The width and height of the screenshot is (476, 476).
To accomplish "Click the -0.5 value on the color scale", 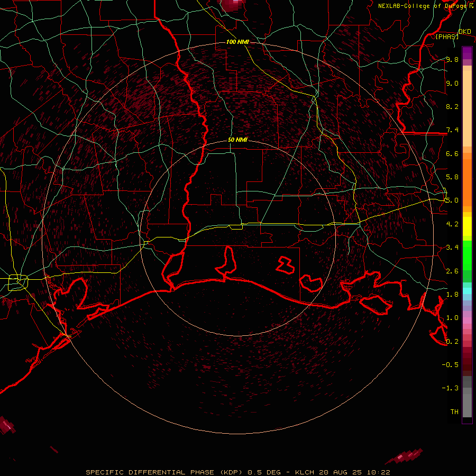I will pos(450,365).
